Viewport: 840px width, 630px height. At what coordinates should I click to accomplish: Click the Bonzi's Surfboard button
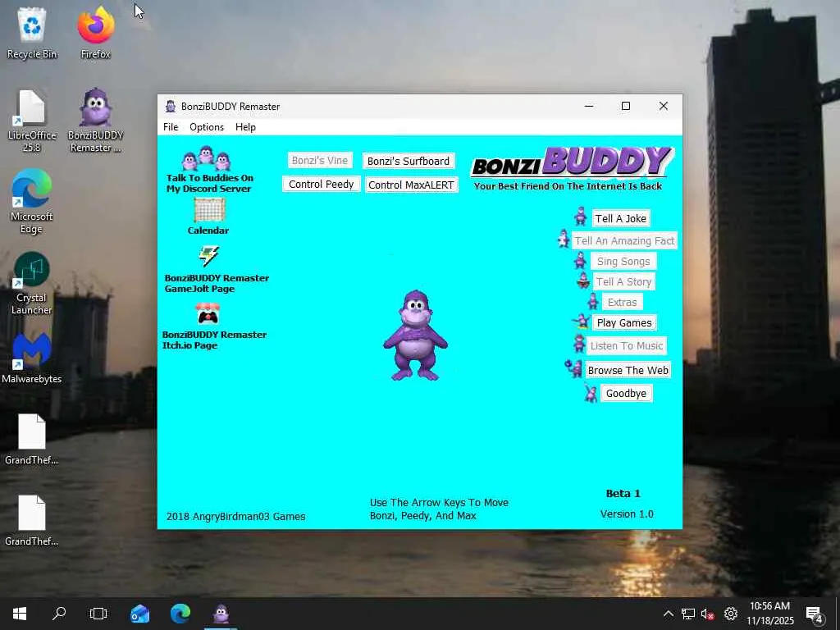(409, 161)
